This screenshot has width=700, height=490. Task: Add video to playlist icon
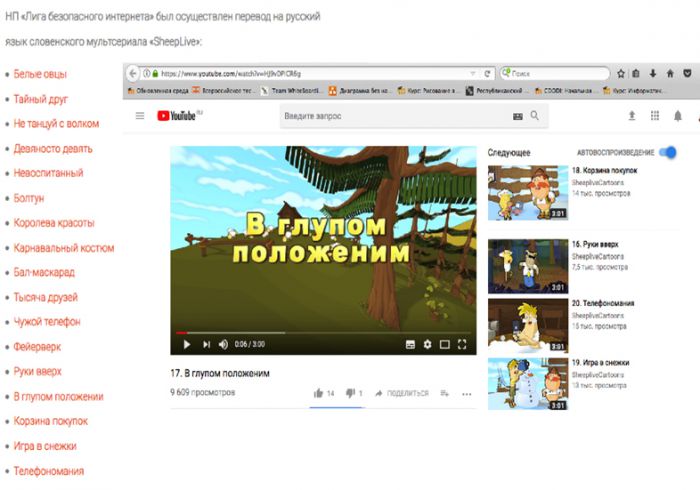445,393
